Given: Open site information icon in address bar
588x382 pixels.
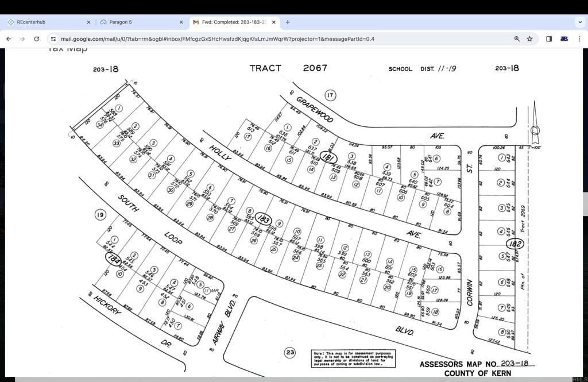Looking at the screenshot, I should [x=53, y=38].
